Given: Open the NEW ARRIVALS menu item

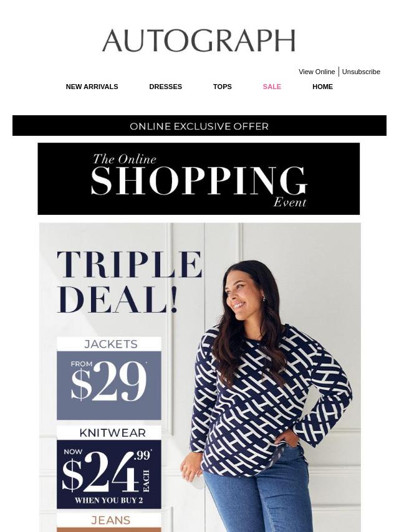Looking at the screenshot, I should click(x=92, y=87).
